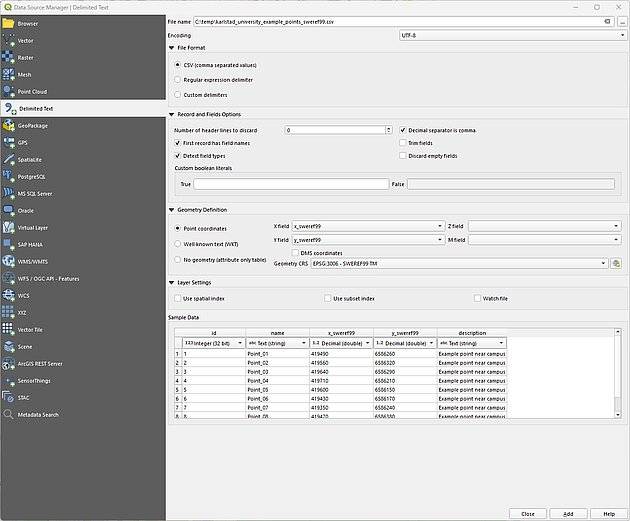This screenshot has width=630, height=521.
Task: Change description column type dropdown
Action: click(472, 343)
